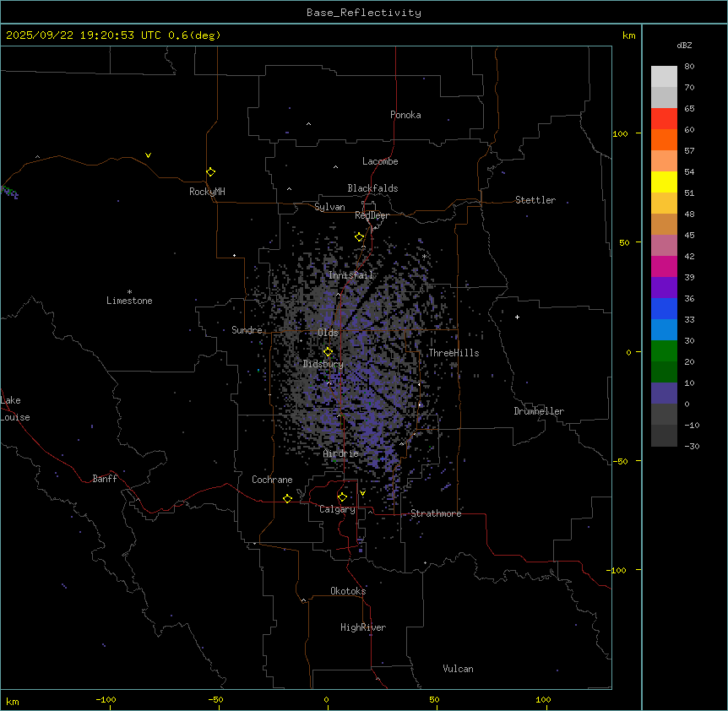Select the diamond radar site marker at Olds
The height and width of the screenshot is (711, 728).
328,352
